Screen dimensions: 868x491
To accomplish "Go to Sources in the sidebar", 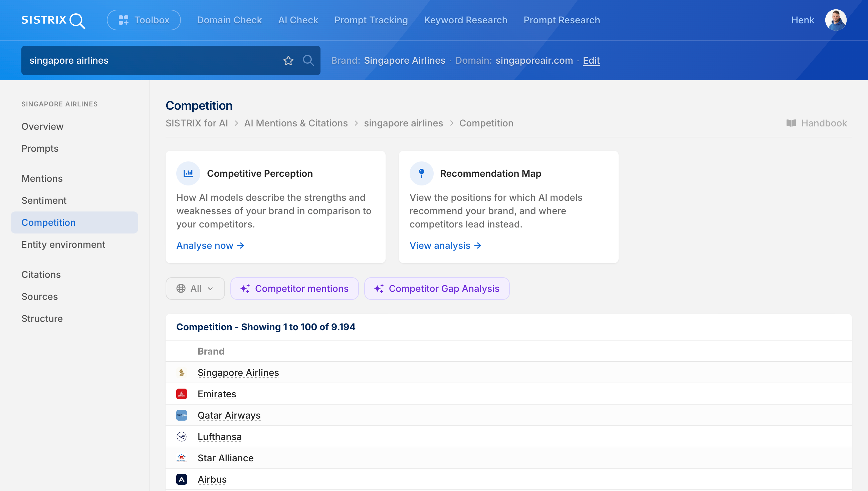I will click(x=39, y=297).
